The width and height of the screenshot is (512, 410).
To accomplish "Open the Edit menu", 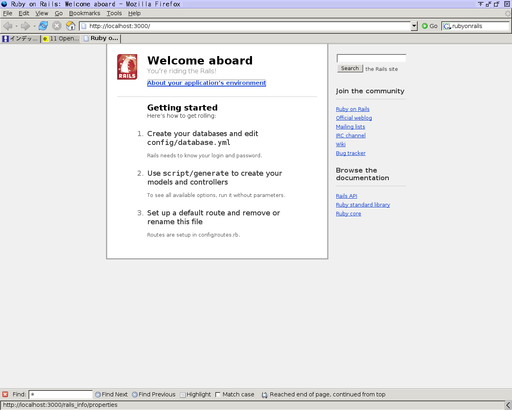I will tap(24, 13).
